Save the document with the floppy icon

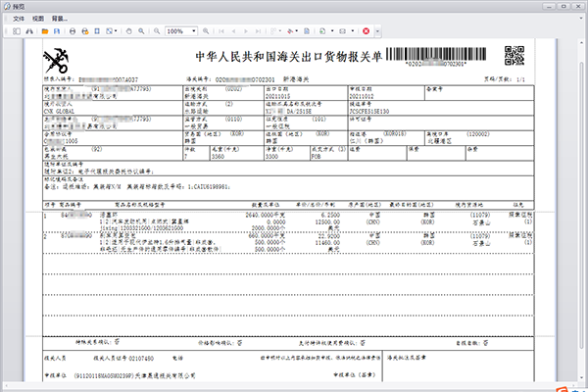pos(57,31)
